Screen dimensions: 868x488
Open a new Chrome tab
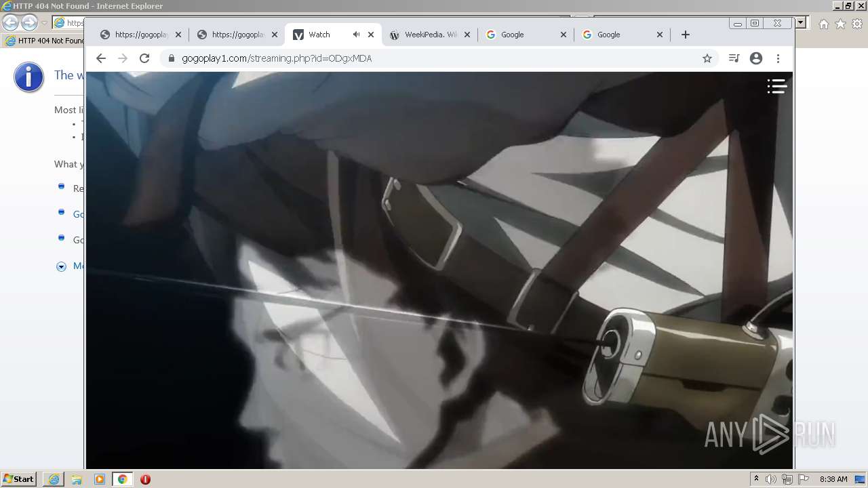coord(686,35)
